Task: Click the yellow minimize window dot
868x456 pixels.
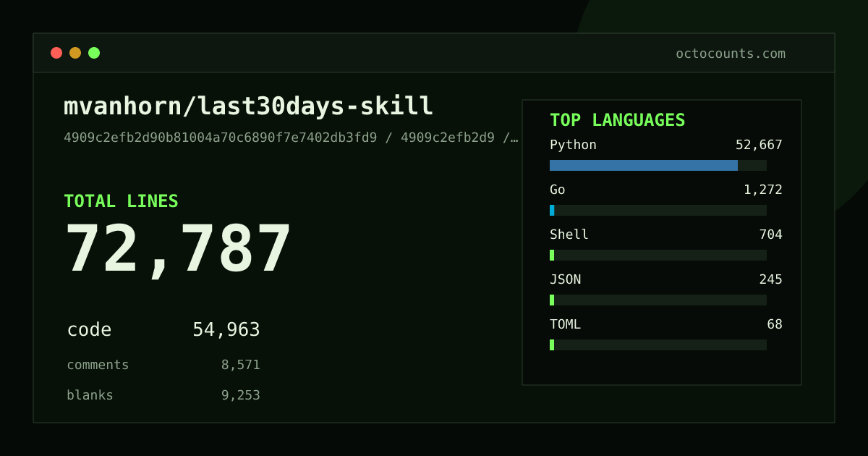Action: coord(75,53)
